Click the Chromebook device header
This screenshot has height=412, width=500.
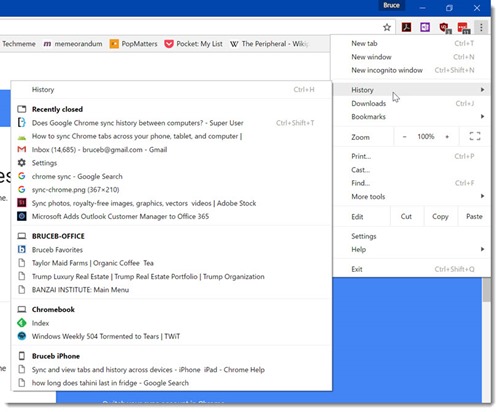tap(53, 310)
